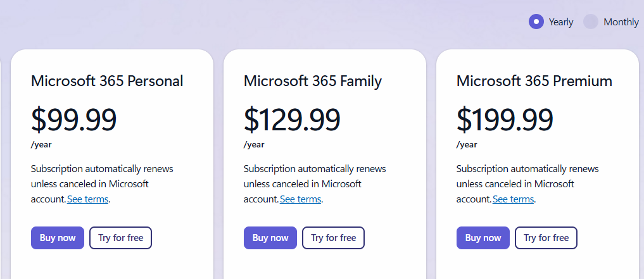Open See terms link under Personal plan
Image resolution: width=644 pixels, height=279 pixels.
pyautogui.click(x=88, y=199)
